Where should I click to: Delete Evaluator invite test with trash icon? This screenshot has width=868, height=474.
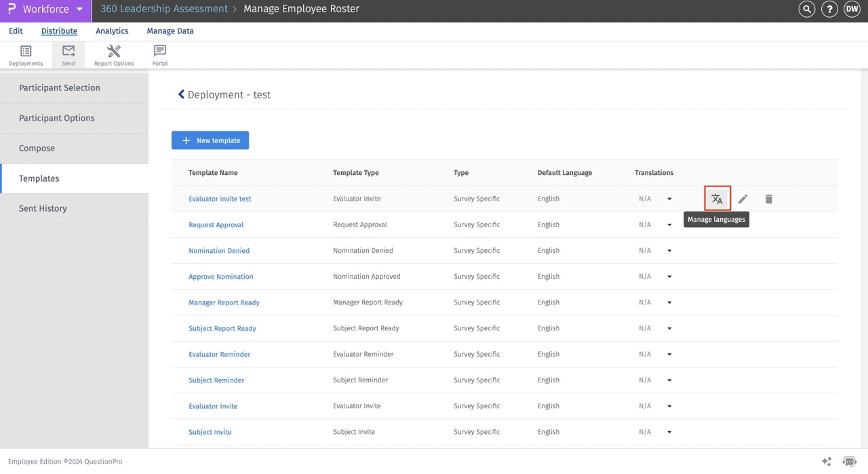[768, 199]
